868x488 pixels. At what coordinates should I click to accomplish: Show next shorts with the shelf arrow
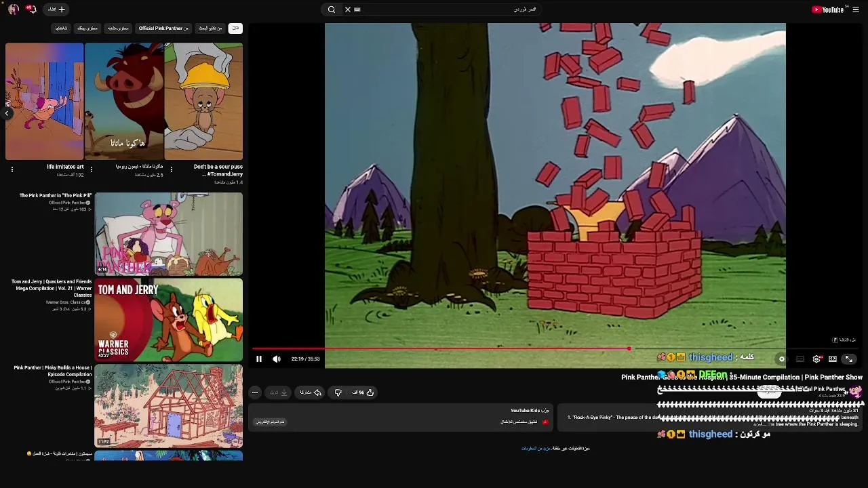coord(7,113)
